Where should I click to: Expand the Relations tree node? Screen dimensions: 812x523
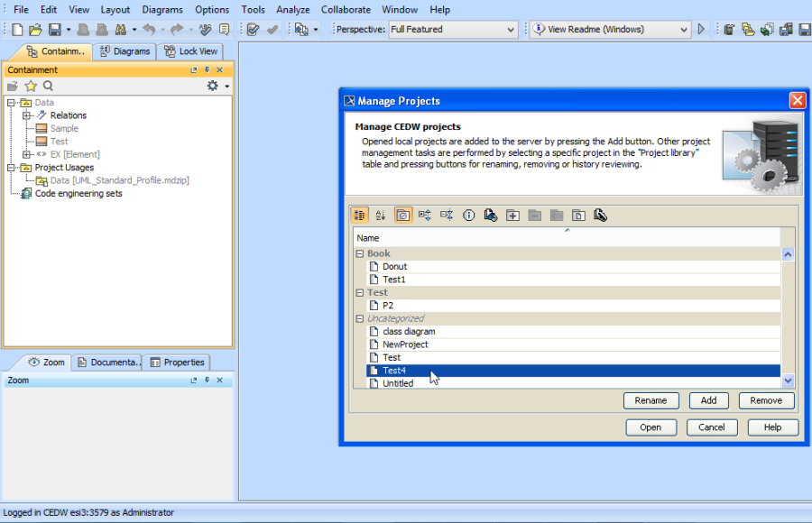(27, 115)
